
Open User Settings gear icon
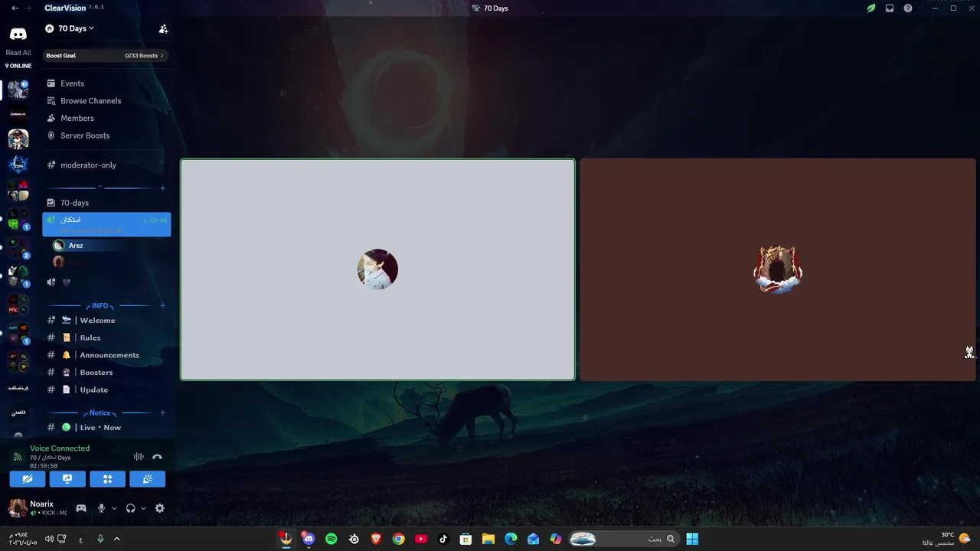coord(159,508)
